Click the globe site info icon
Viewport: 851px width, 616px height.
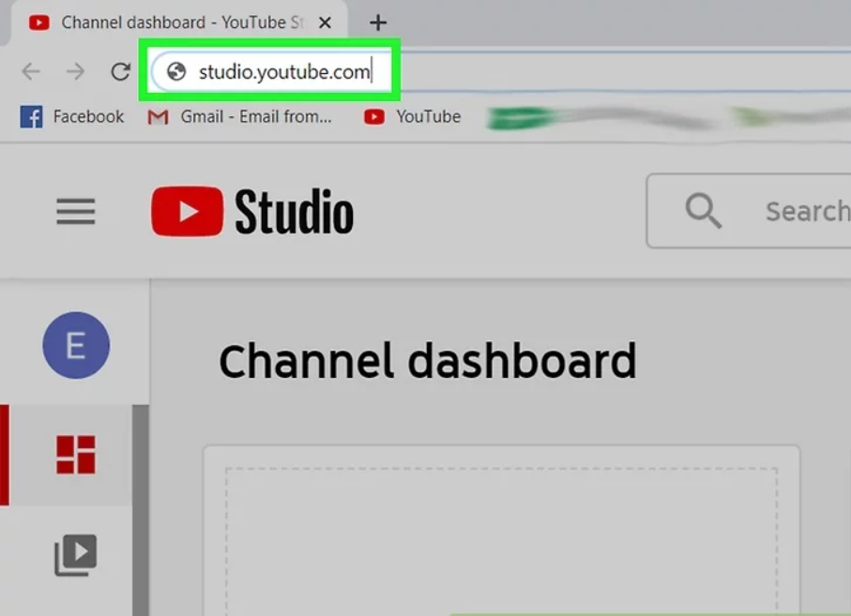click(x=176, y=71)
